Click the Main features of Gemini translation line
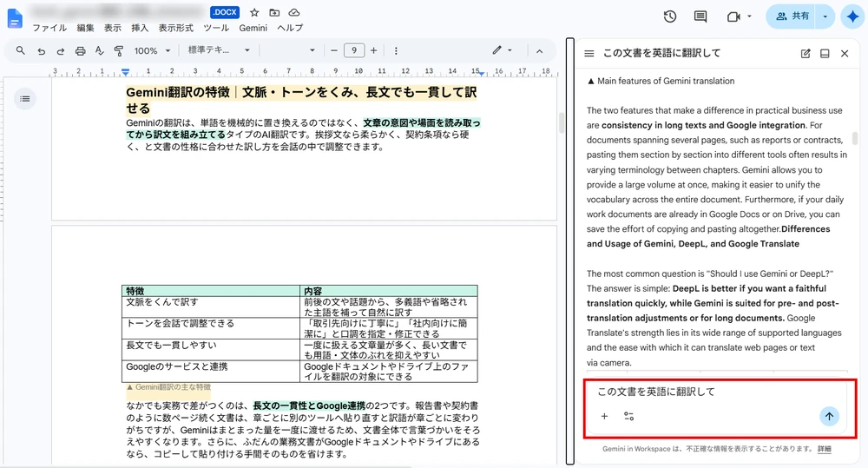Viewport: 868px width, 468px height. point(661,81)
